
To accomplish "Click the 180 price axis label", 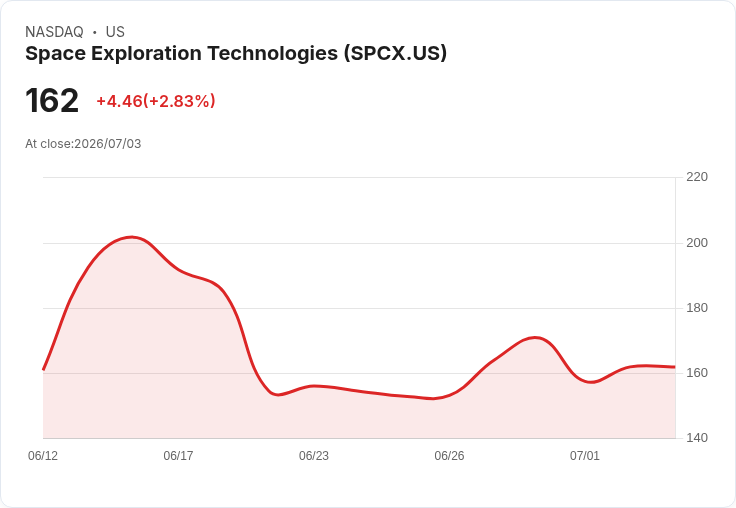I will (x=697, y=308).
